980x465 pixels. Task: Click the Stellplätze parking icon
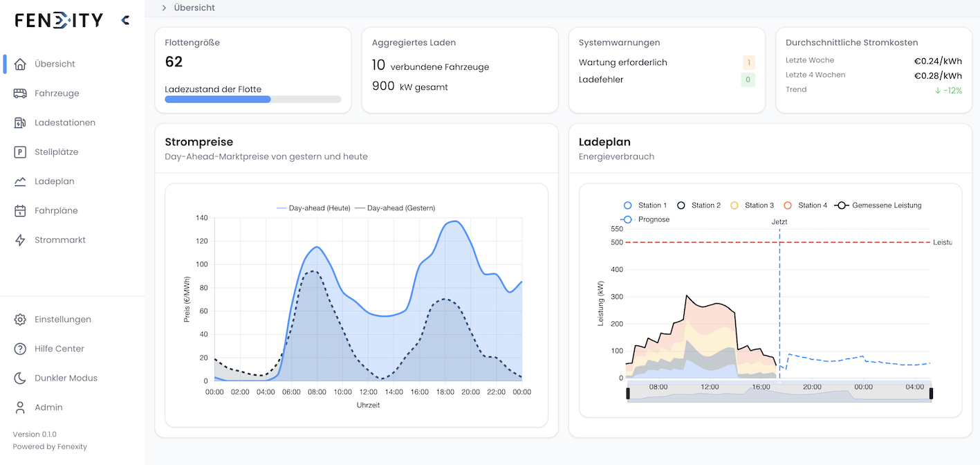tap(21, 152)
